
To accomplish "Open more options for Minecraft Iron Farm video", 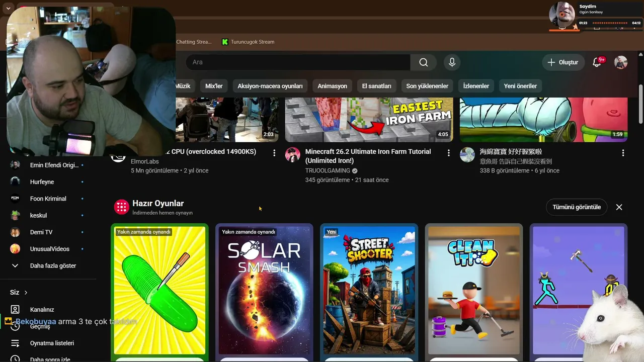I will tap(449, 153).
